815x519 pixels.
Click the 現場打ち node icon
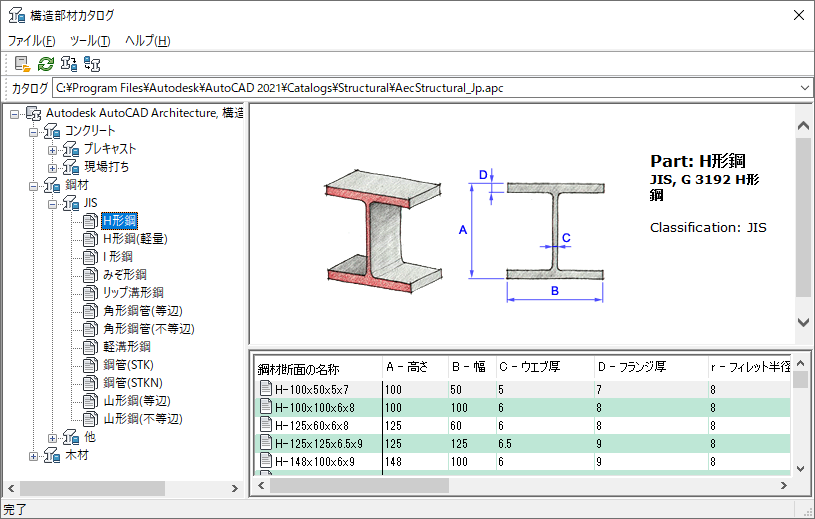[x=71, y=167]
